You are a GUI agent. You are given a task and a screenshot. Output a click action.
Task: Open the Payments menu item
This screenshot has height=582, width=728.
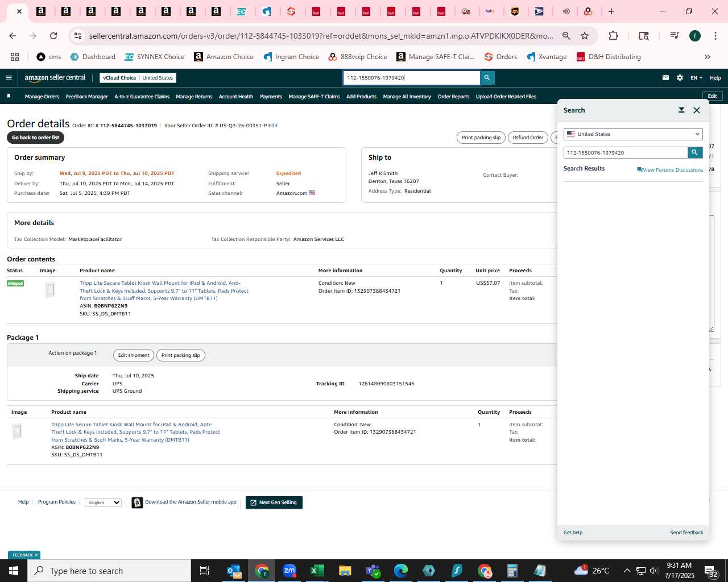271,97
